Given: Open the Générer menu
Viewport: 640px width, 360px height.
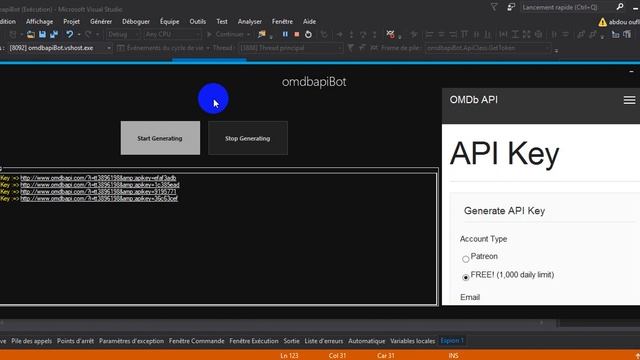Looking at the screenshot, I should (x=101, y=22).
